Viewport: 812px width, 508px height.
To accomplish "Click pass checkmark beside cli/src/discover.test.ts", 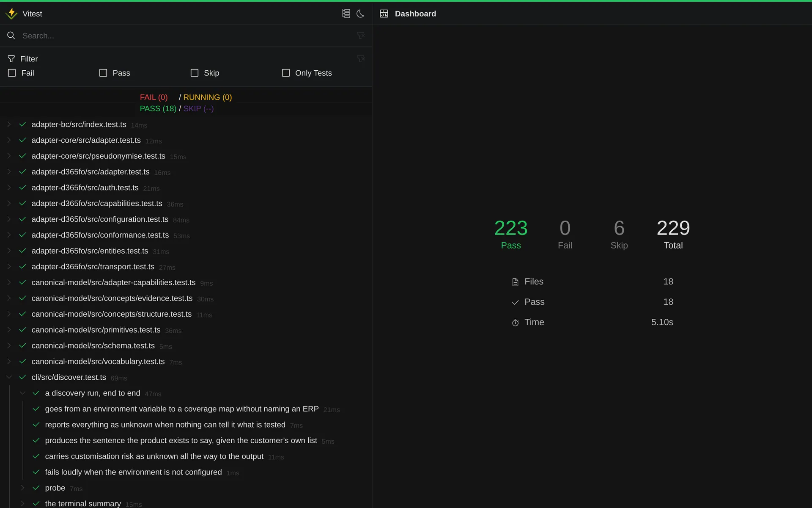I will 23,377.
